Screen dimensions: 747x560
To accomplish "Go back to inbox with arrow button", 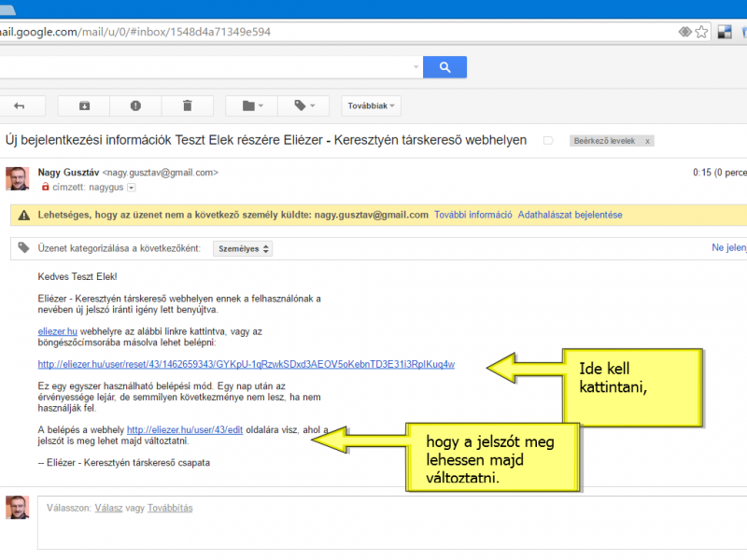I will (20, 105).
